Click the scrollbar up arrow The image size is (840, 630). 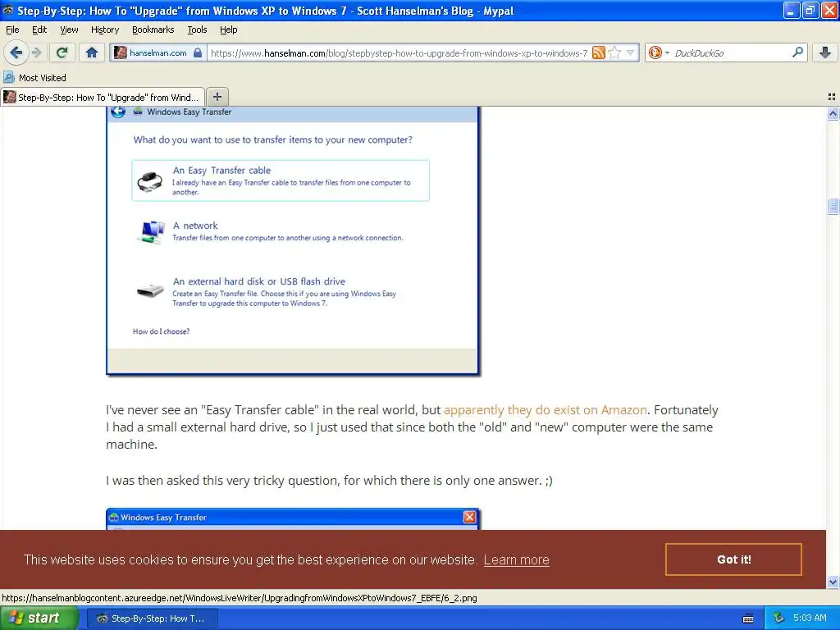(x=833, y=113)
